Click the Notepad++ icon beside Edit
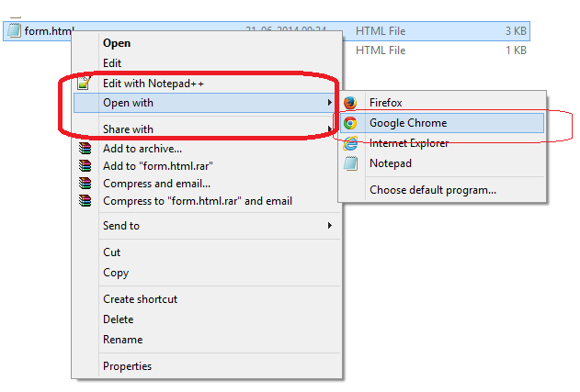The height and width of the screenshot is (392, 580). click(x=84, y=84)
